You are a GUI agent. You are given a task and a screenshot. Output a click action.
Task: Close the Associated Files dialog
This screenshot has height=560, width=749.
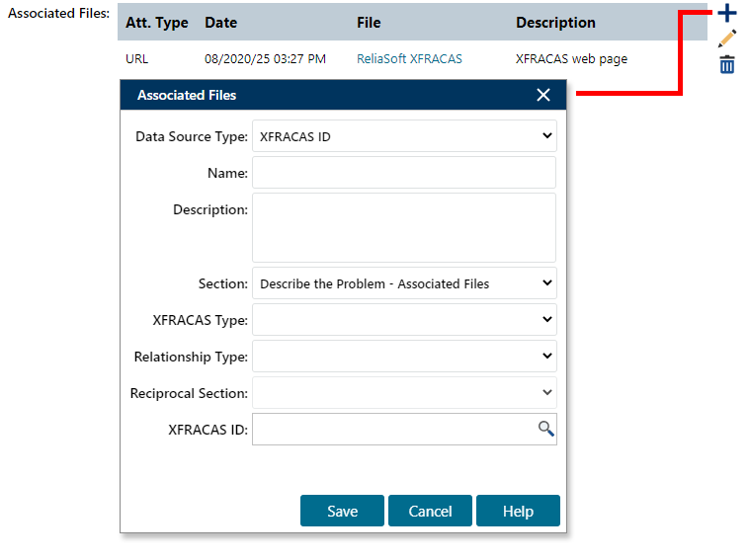pyautogui.click(x=542, y=95)
